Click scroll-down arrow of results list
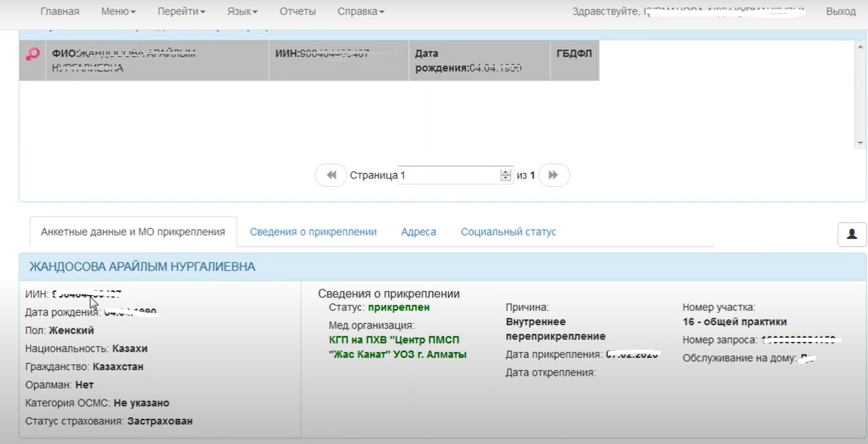Screen dimensions: 868x444 860,143
